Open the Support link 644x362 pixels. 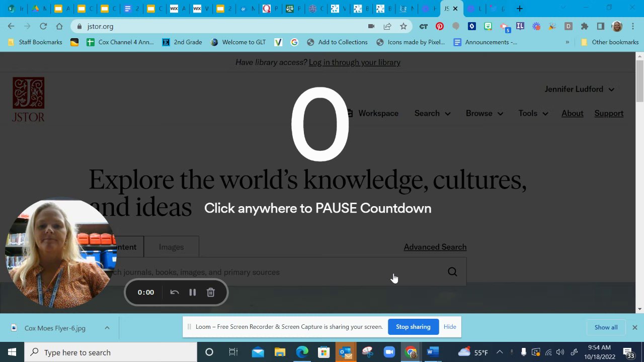(609, 113)
